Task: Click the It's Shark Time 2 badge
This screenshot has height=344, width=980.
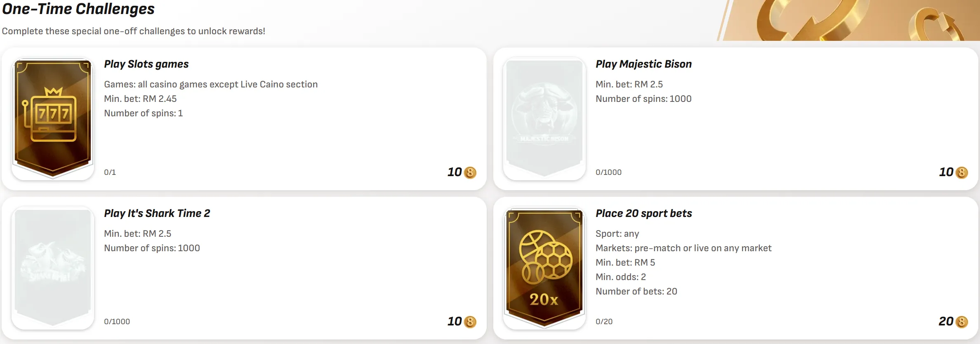Action: (x=53, y=268)
